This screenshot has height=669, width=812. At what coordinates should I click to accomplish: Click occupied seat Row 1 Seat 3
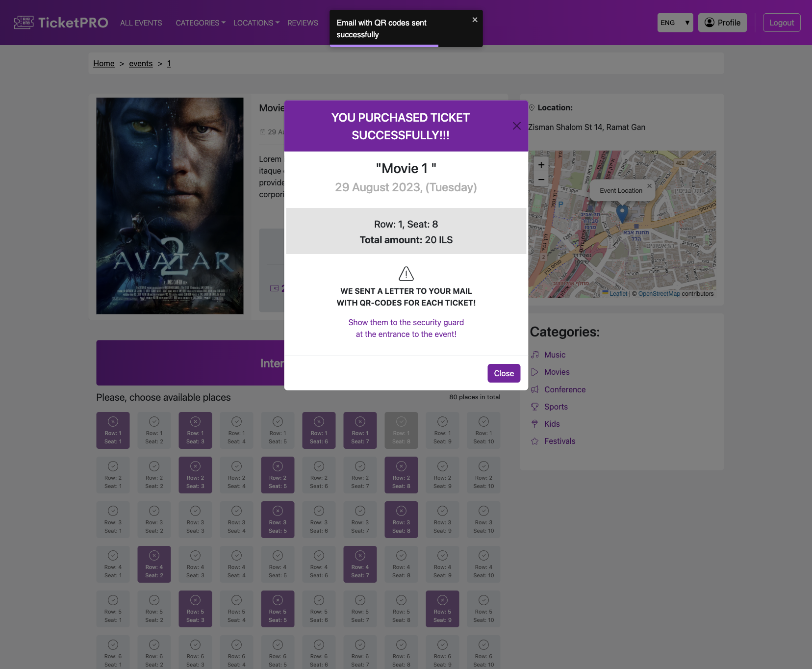[x=195, y=430]
